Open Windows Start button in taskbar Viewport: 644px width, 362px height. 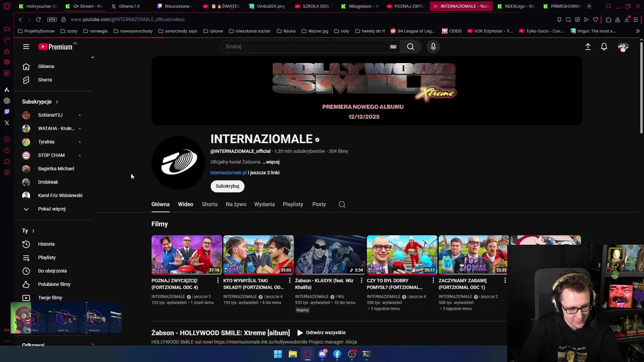(278, 354)
